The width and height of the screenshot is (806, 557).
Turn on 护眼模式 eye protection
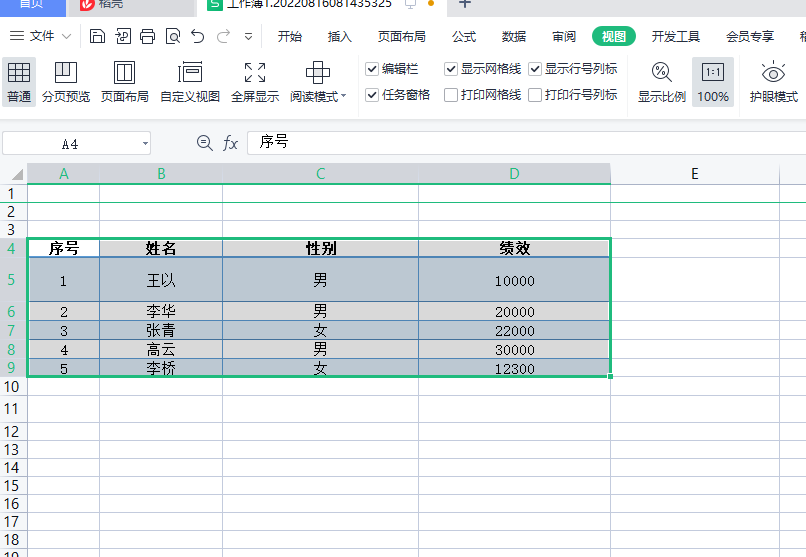click(773, 82)
